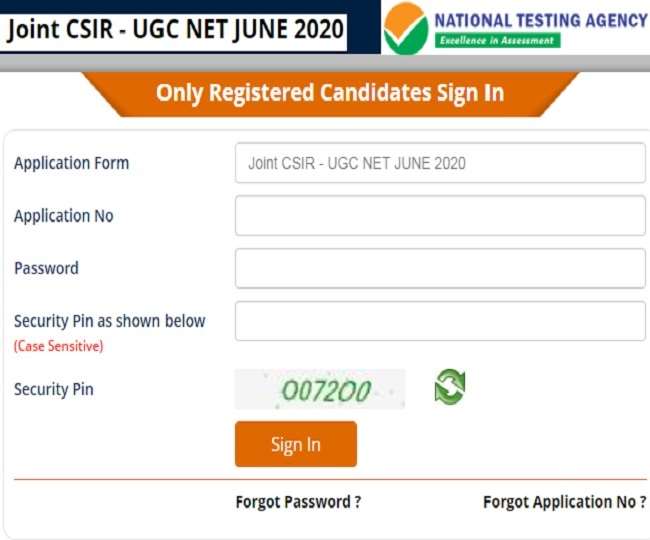The width and height of the screenshot is (650, 540).
Task: Focus the Application No input field
Action: (x=440, y=216)
